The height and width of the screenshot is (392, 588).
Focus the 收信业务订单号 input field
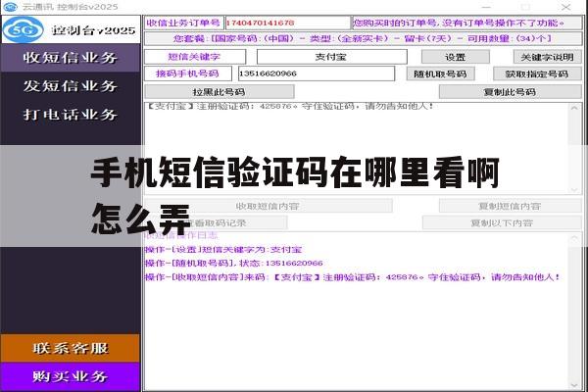tap(287, 23)
